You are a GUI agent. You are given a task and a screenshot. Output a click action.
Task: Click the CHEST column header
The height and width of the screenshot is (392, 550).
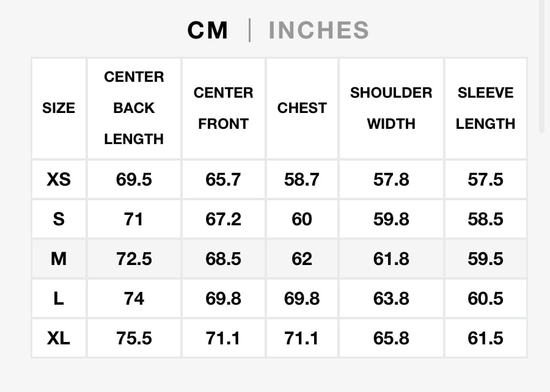point(302,108)
